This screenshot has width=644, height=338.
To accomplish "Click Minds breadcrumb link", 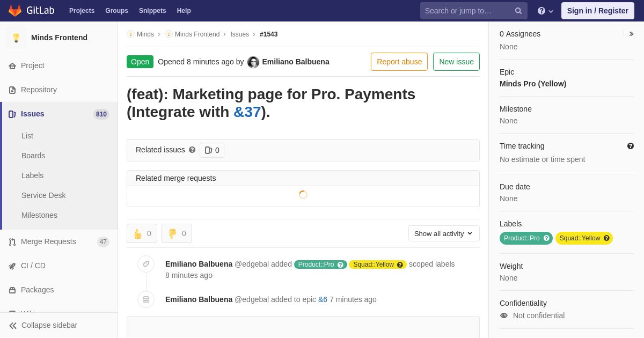I will [145, 34].
